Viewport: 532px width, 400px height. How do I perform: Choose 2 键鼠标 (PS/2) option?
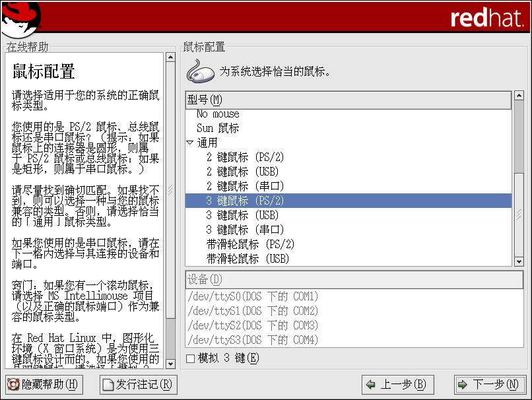click(244, 157)
